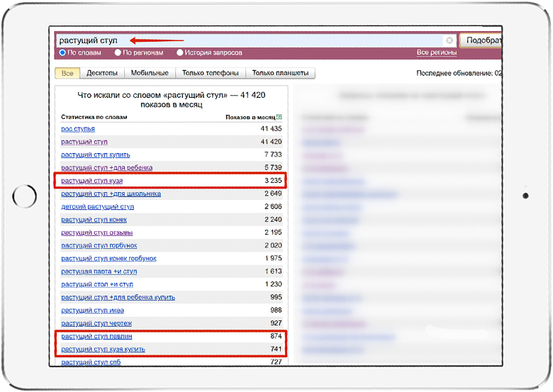The image size is (553, 392).
Task: Open the растущий стул конек link
Action: pos(94,220)
